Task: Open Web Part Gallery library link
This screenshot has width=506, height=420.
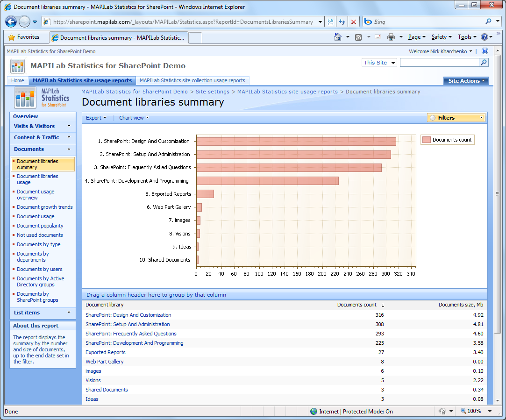Action: pyautogui.click(x=104, y=362)
